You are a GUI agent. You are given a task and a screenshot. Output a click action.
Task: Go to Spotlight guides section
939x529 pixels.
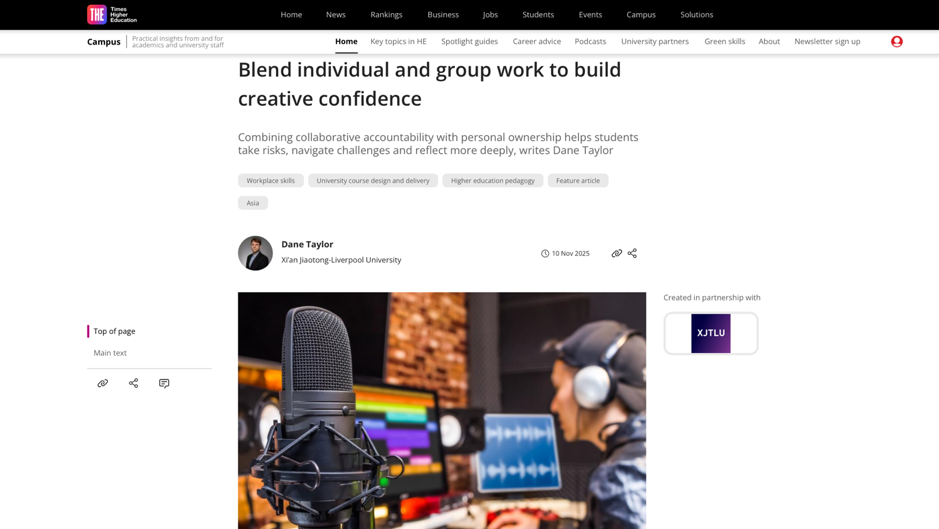469,42
